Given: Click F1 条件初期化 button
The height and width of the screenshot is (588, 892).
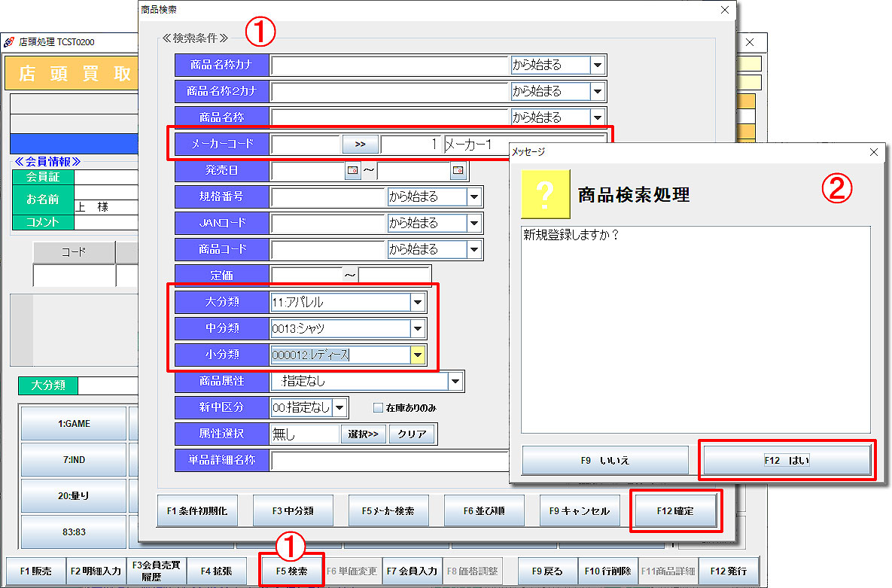Looking at the screenshot, I should tap(196, 510).
